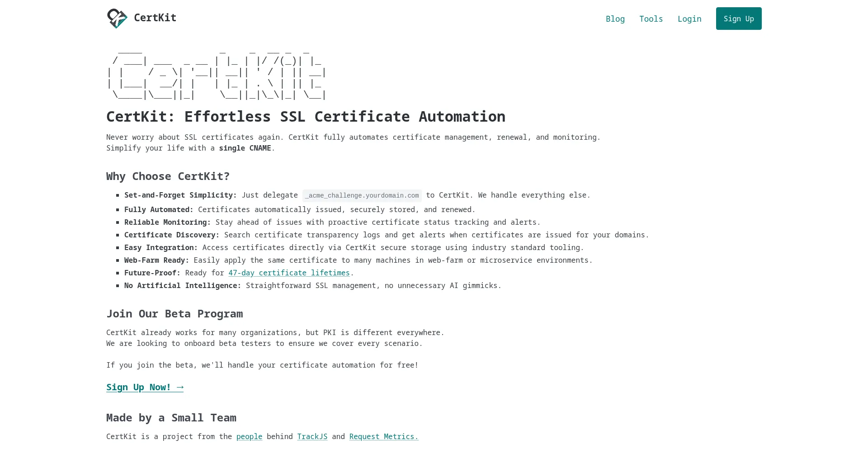Viewport: 868px width, 449px height.
Task: Go to the Tools menu item
Action: [651, 19]
